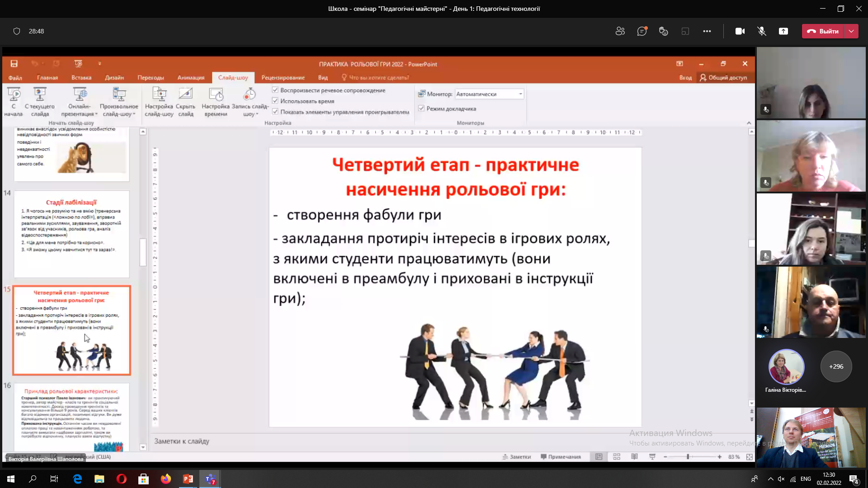Expand the 'Монитор' Автоматически dropdown
The image size is (868, 488).
(x=520, y=94)
